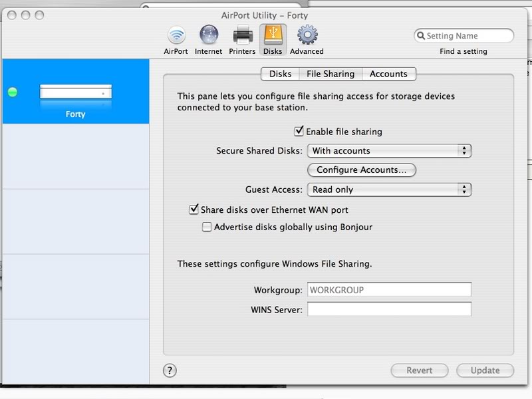Open the AirPort toolbar section
The width and height of the screenshot is (532, 399).
point(176,41)
